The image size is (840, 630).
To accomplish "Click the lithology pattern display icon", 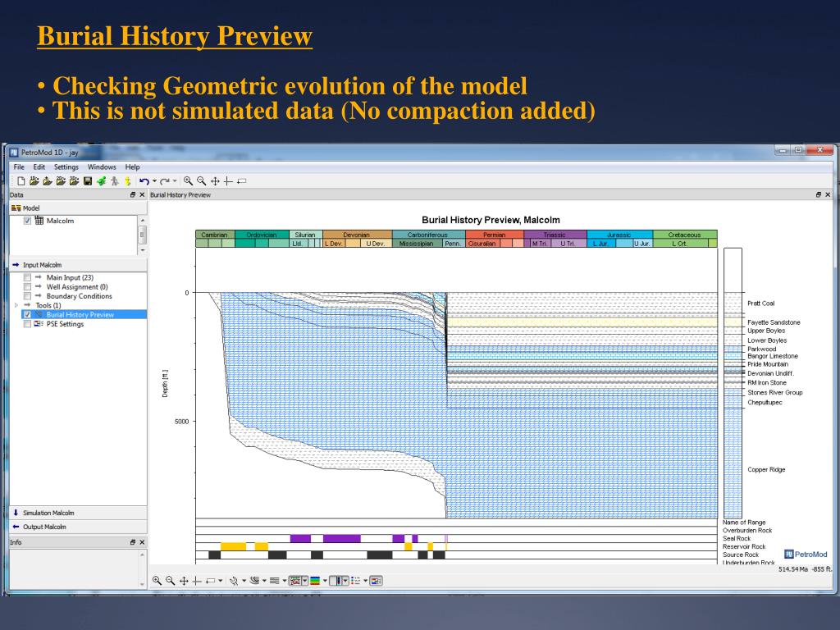I will tap(295, 581).
